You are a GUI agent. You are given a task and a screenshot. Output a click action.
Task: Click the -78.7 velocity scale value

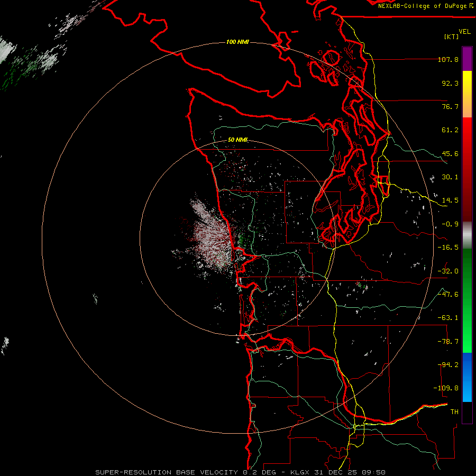pos(448,342)
